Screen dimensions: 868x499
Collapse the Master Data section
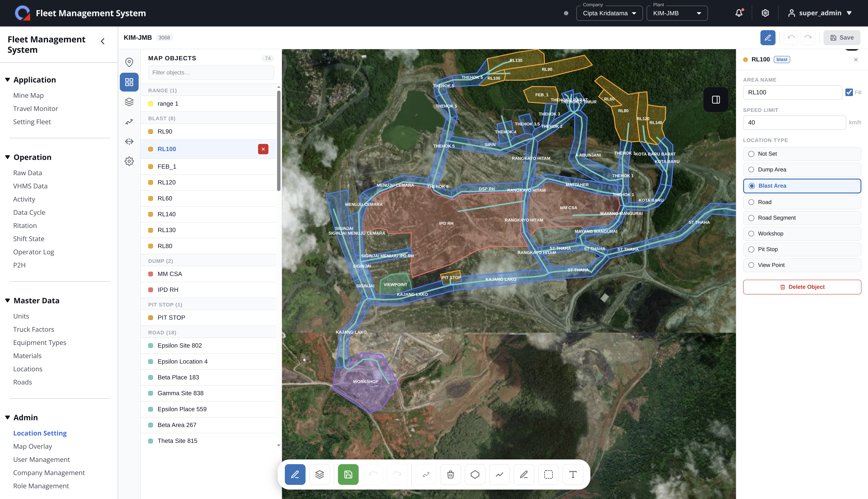[8, 301]
